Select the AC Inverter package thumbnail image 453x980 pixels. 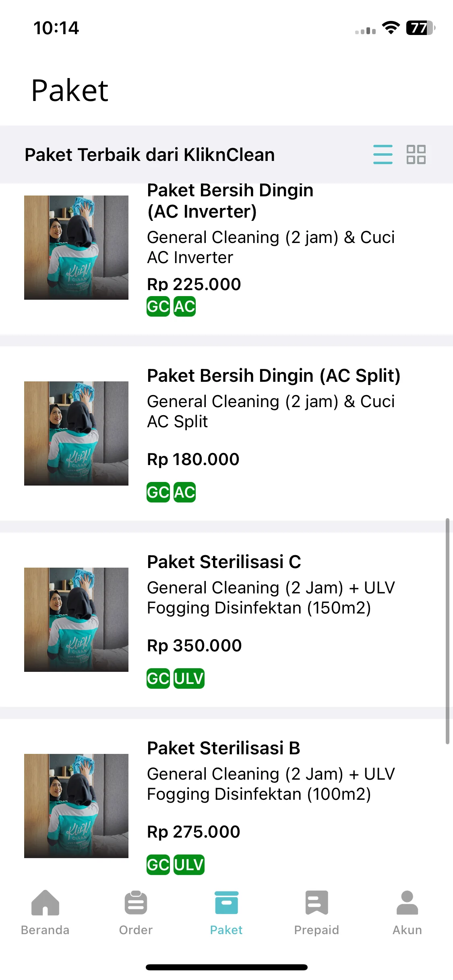click(x=76, y=247)
